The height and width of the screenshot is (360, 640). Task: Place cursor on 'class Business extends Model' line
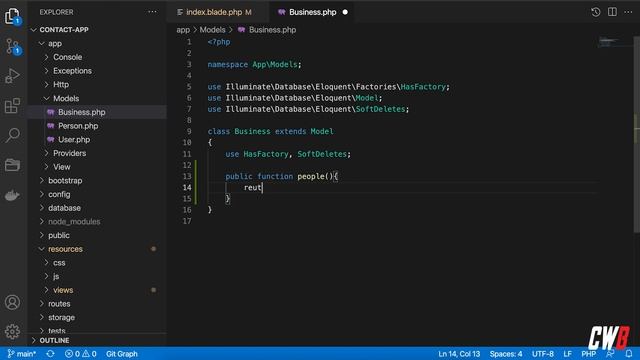click(270, 131)
